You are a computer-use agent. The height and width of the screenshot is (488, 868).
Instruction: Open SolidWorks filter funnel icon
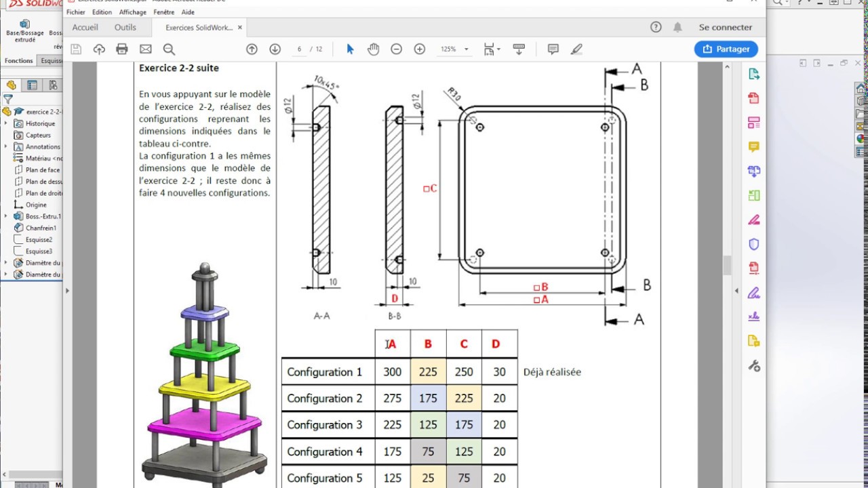7,99
